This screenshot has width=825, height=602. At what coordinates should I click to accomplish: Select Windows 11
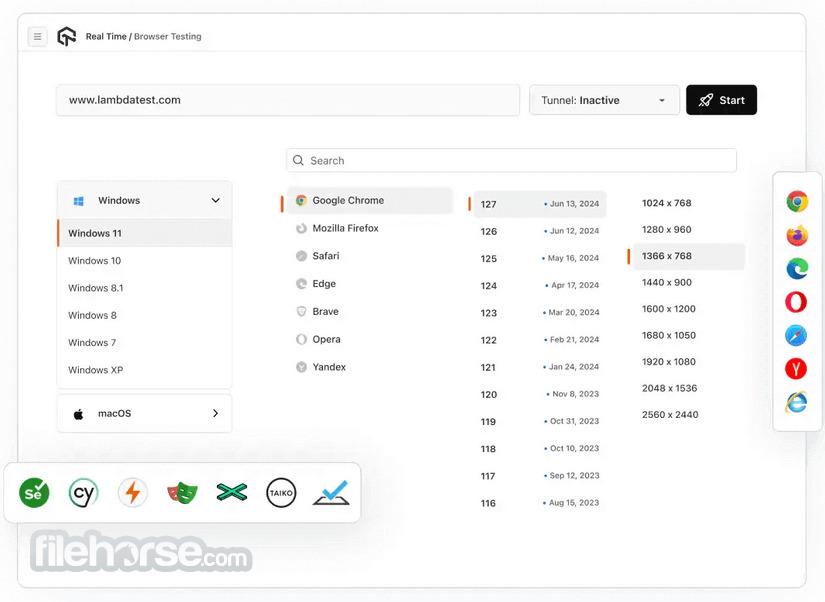click(x=145, y=233)
